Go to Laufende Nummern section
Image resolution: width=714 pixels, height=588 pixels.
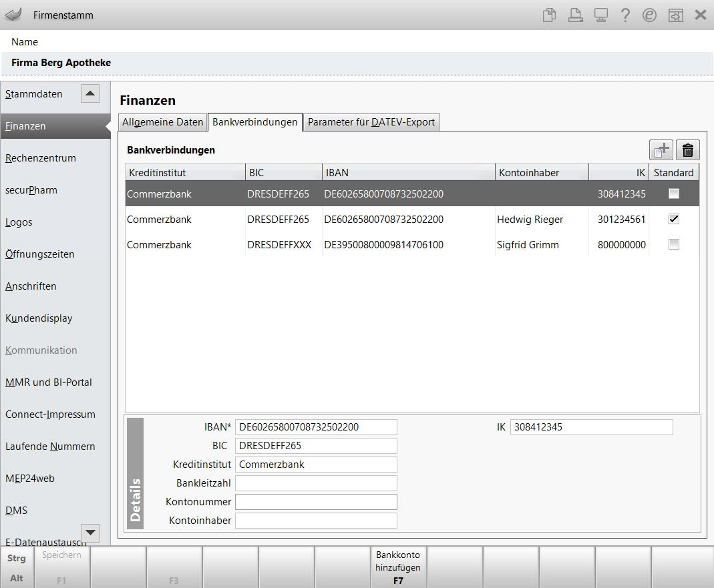[x=50, y=447]
